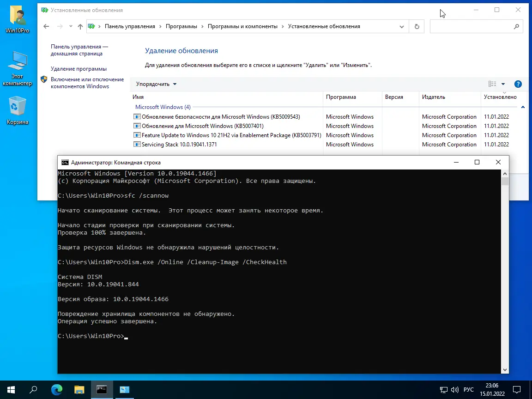The image size is (532, 399).
Task: Click the volume speaker tray icon
Action: tap(454, 389)
